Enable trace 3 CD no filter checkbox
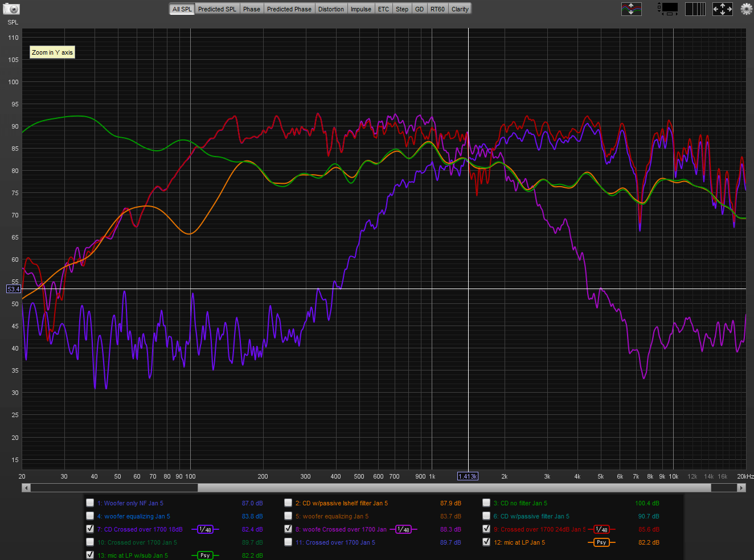Image resolution: width=754 pixels, height=560 pixels. point(486,503)
